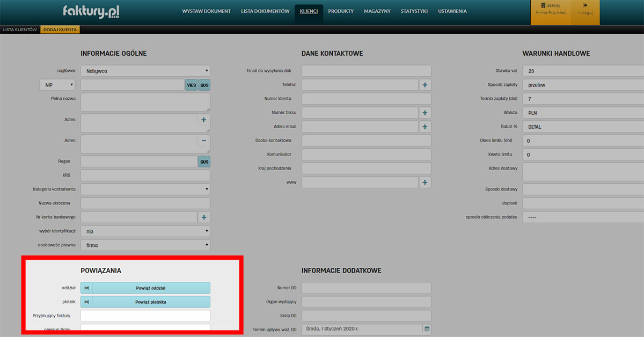644x337 pixels.
Task: Open calendar icon for Termin upływu waż. DO
Action: pyautogui.click(x=427, y=328)
